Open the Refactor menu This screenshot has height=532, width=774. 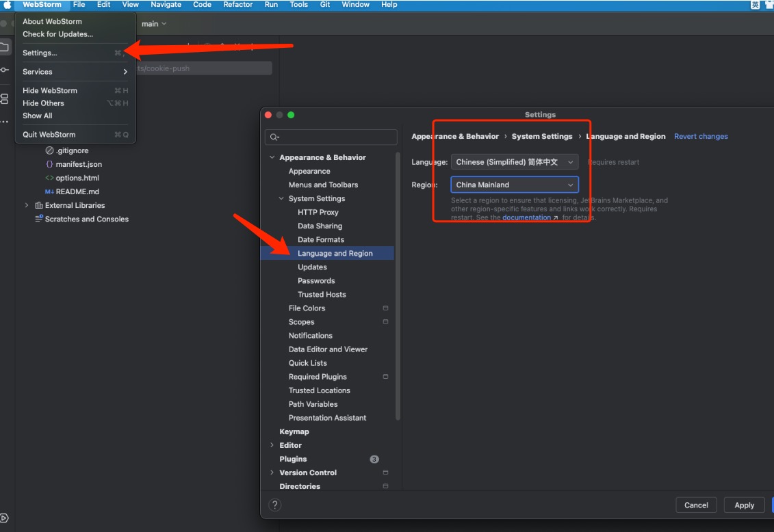click(238, 4)
